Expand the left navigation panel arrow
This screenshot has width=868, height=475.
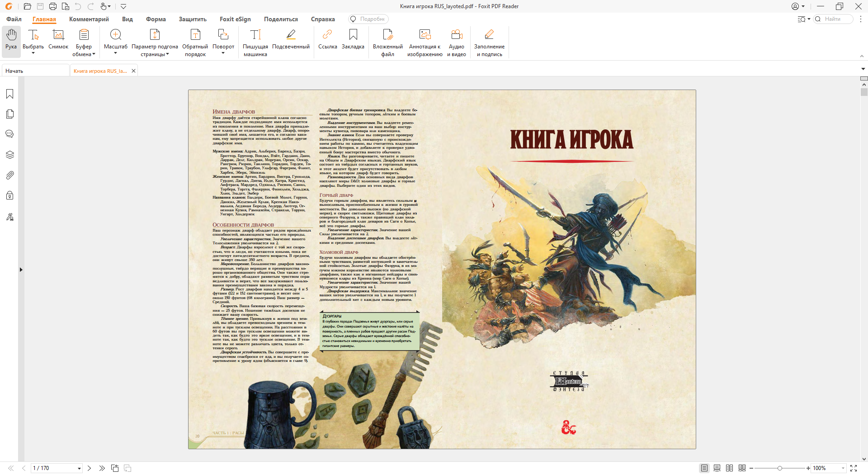pyautogui.click(x=21, y=270)
